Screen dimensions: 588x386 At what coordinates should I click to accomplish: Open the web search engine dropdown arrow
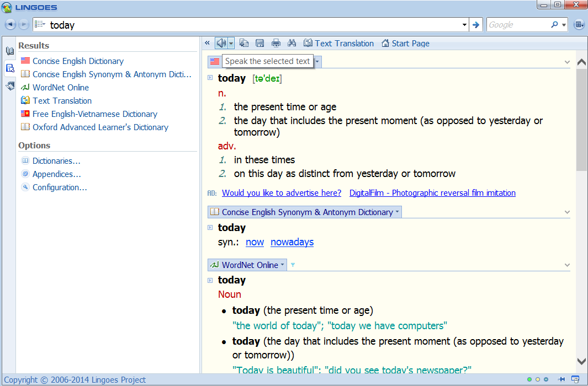click(564, 25)
